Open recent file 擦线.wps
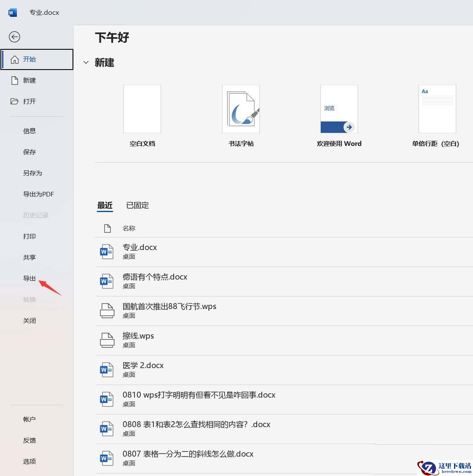473x476 pixels. click(x=284, y=340)
